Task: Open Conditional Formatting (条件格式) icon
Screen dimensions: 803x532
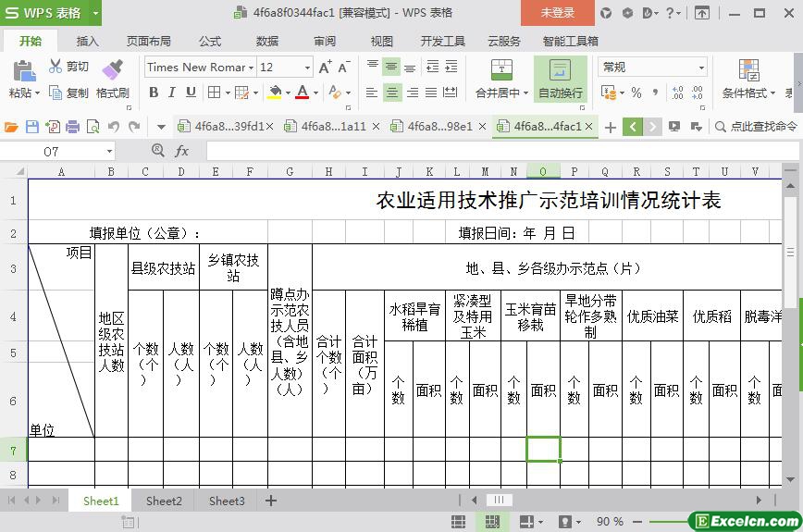Action: [x=748, y=70]
